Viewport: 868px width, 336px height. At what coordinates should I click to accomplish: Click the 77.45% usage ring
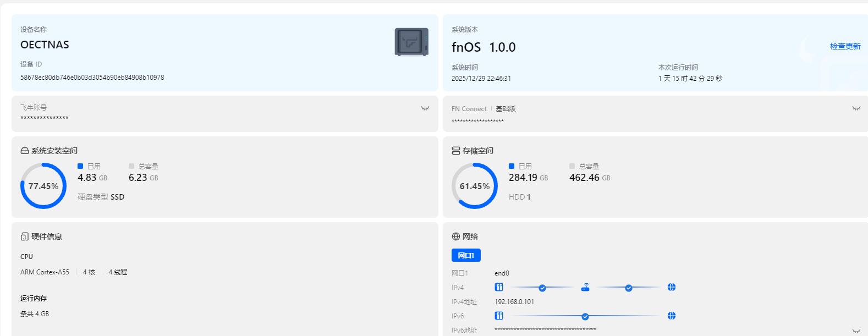click(43, 186)
